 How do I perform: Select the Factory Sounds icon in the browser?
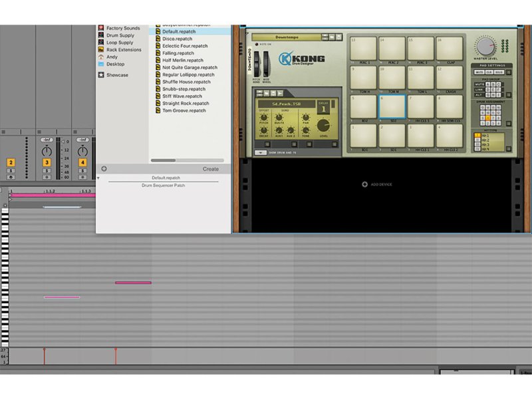[102, 27]
